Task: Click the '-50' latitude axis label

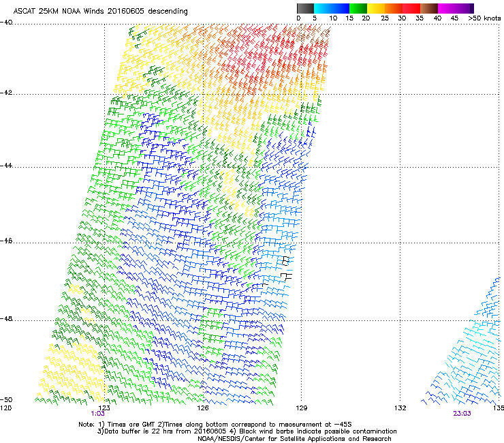Action: pyautogui.click(x=6, y=400)
